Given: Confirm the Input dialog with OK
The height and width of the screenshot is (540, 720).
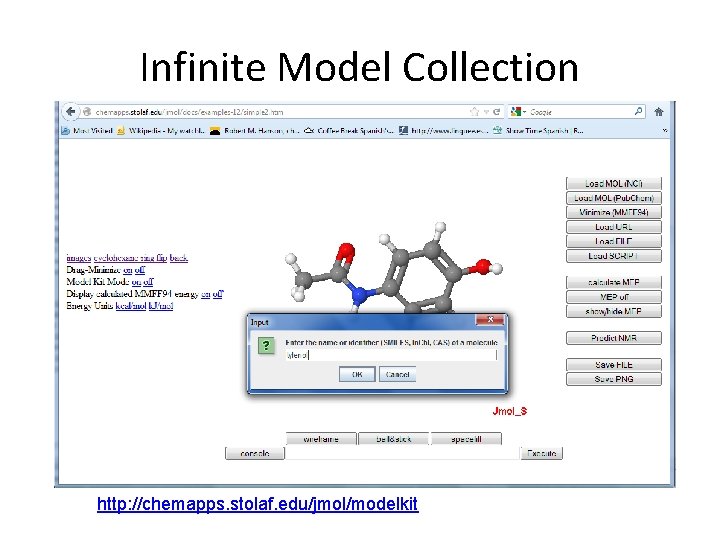Looking at the screenshot, I should pos(357,374).
